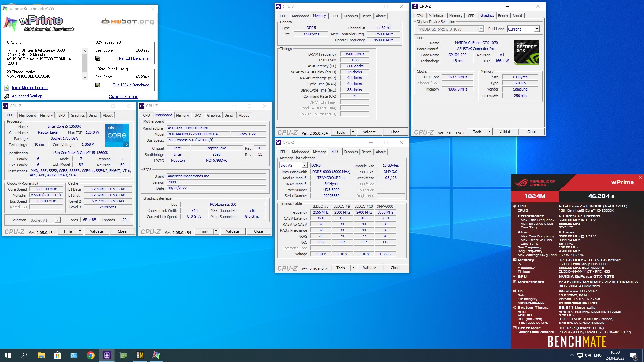This screenshot has width=644, height=362.
Task: Click the Close button in the Mainboard window
Action: click(258, 231)
